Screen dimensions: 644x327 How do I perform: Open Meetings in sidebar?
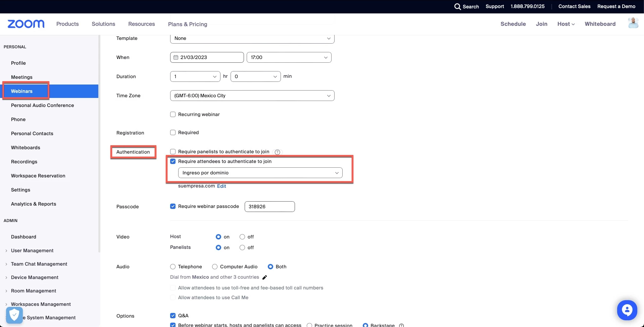tap(22, 77)
